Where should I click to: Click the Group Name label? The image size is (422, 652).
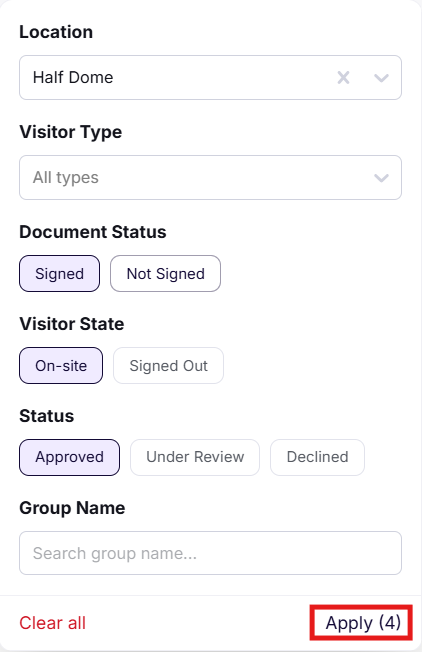pyautogui.click(x=72, y=508)
